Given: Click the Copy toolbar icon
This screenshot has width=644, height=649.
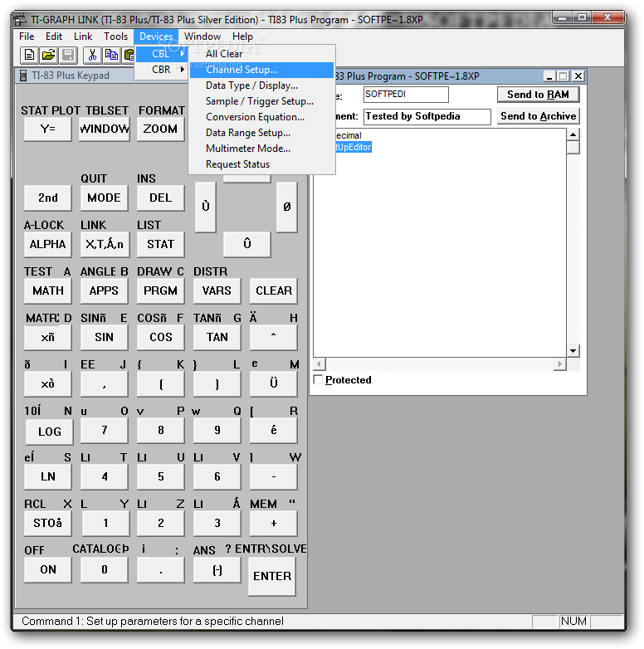Looking at the screenshot, I should (x=112, y=55).
